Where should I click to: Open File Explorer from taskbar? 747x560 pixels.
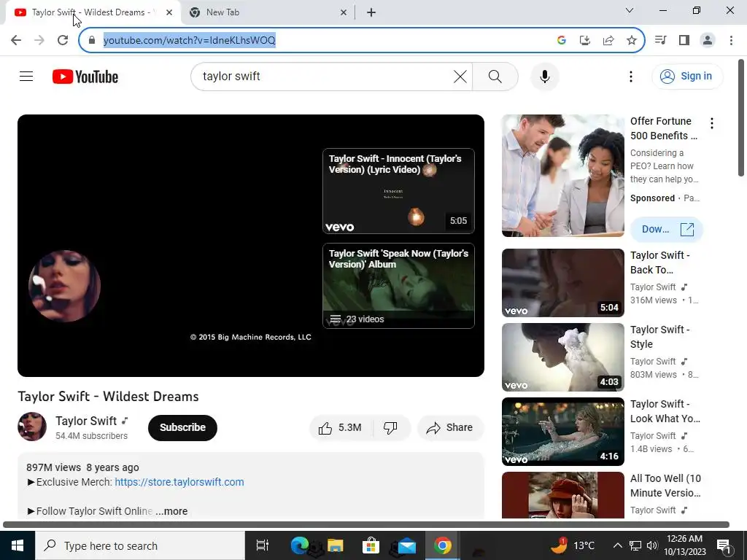[336, 545]
